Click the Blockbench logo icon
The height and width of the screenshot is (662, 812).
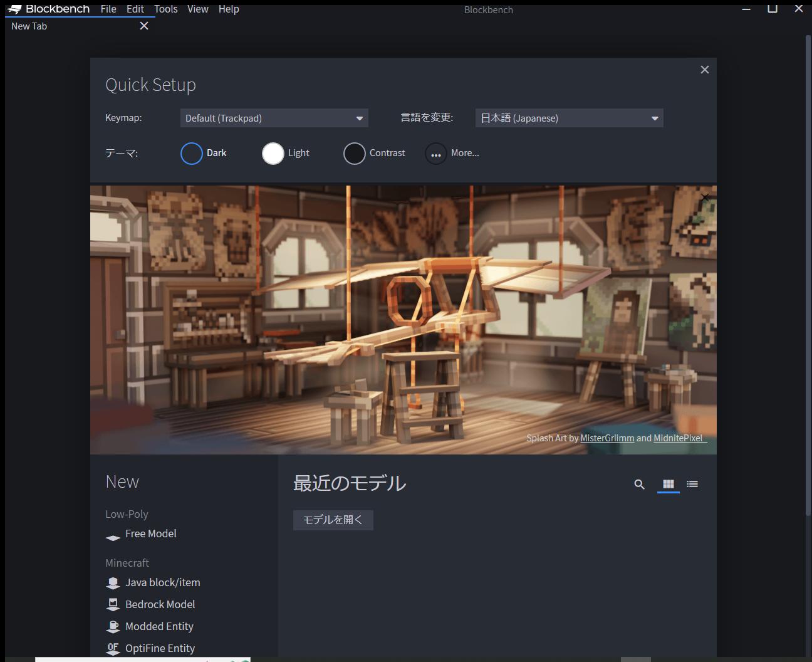point(14,9)
